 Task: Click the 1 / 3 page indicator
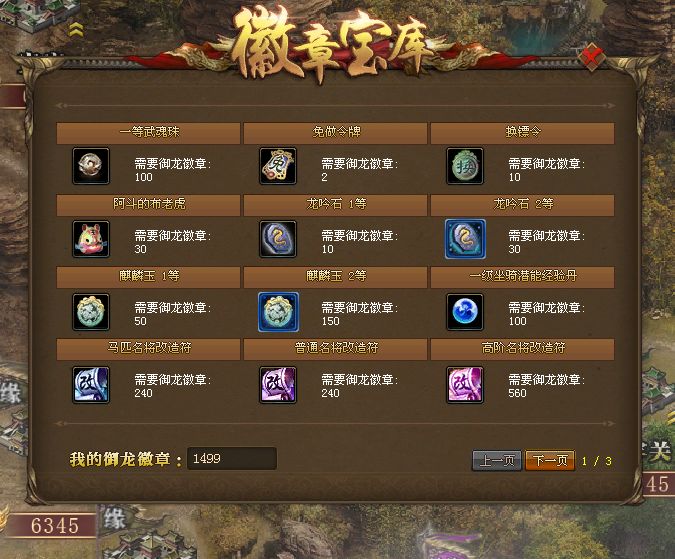pyautogui.click(x=596, y=461)
